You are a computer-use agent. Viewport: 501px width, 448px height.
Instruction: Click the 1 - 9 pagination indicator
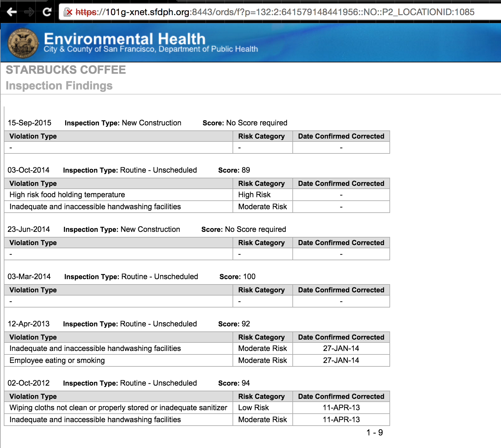click(374, 433)
